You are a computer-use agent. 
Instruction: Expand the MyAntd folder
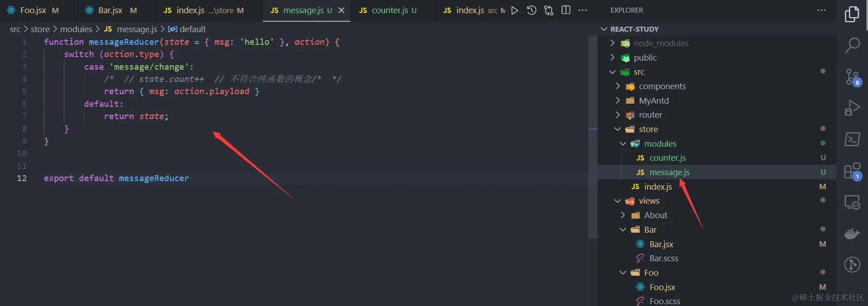pyautogui.click(x=618, y=100)
